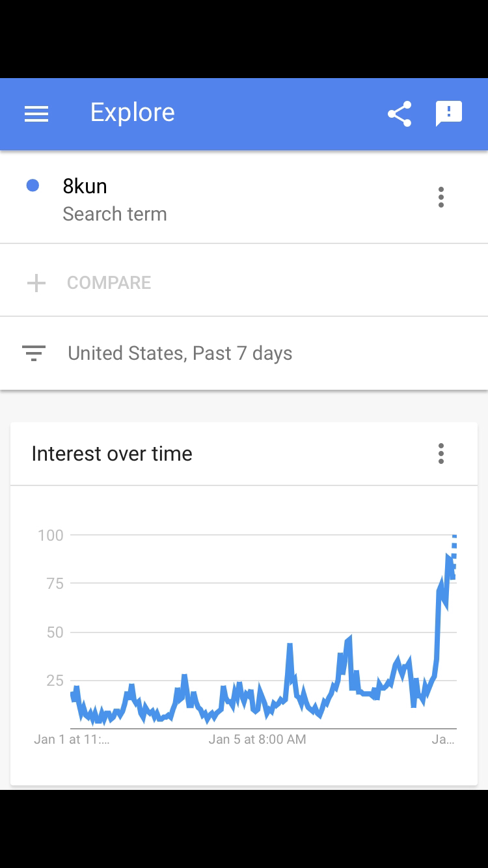Tap the filter lines icon
The height and width of the screenshot is (868, 488).
coord(34,353)
